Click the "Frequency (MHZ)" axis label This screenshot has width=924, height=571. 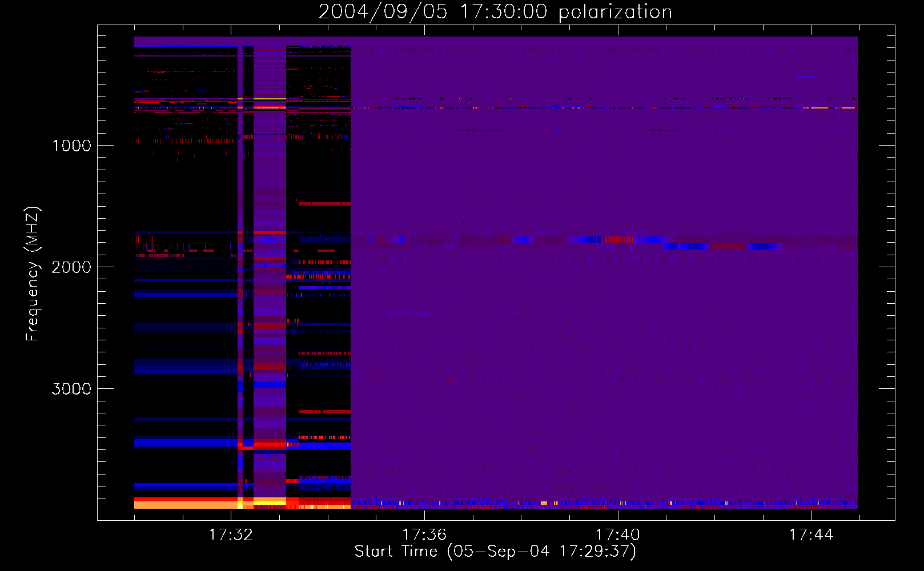(33, 274)
